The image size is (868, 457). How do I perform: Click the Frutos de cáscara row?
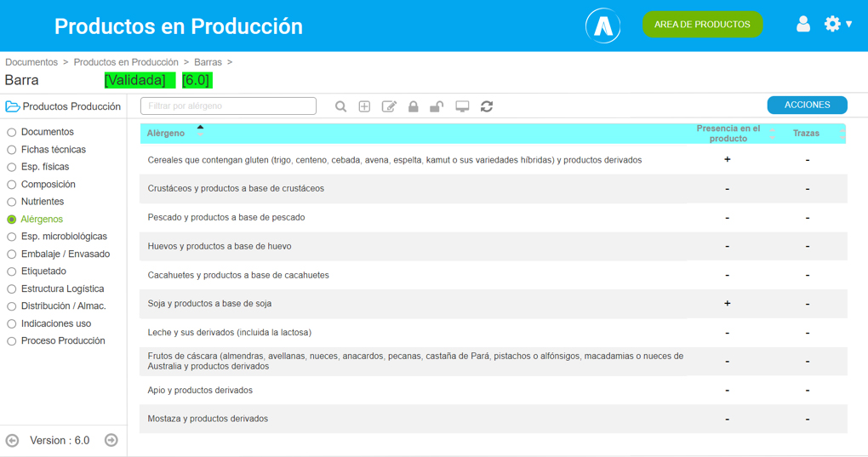pyautogui.click(x=494, y=362)
